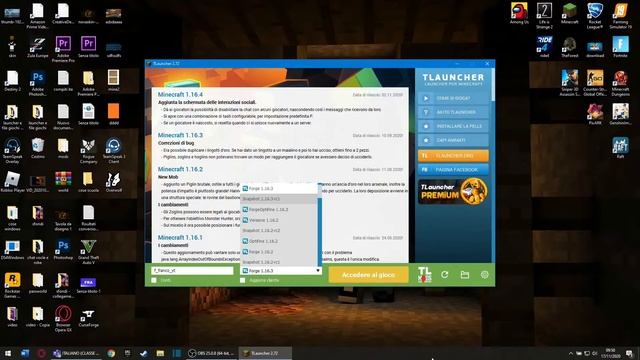This screenshot has height=360, width=640.
Task: Open the Zula Europe desktop icon
Action: [38, 47]
